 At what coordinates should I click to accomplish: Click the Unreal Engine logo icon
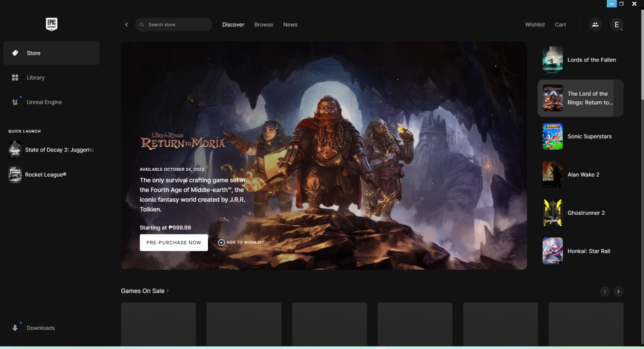coord(15,102)
